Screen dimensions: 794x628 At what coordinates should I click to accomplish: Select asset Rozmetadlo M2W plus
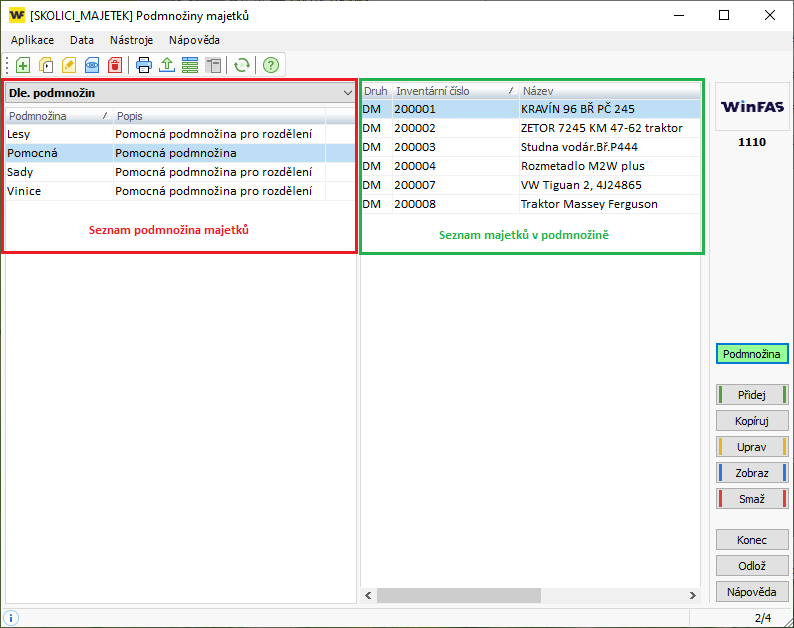point(531,166)
